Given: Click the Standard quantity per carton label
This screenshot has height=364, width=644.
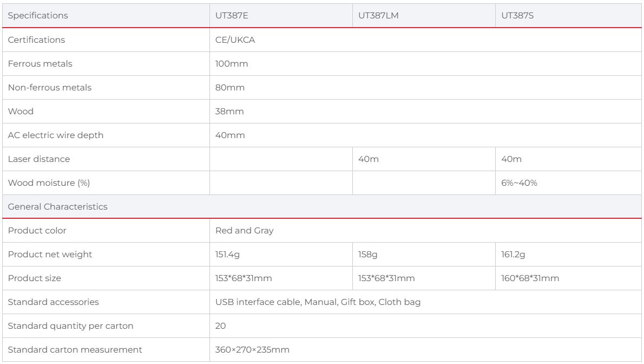Looking at the screenshot, I should [70, 326].
